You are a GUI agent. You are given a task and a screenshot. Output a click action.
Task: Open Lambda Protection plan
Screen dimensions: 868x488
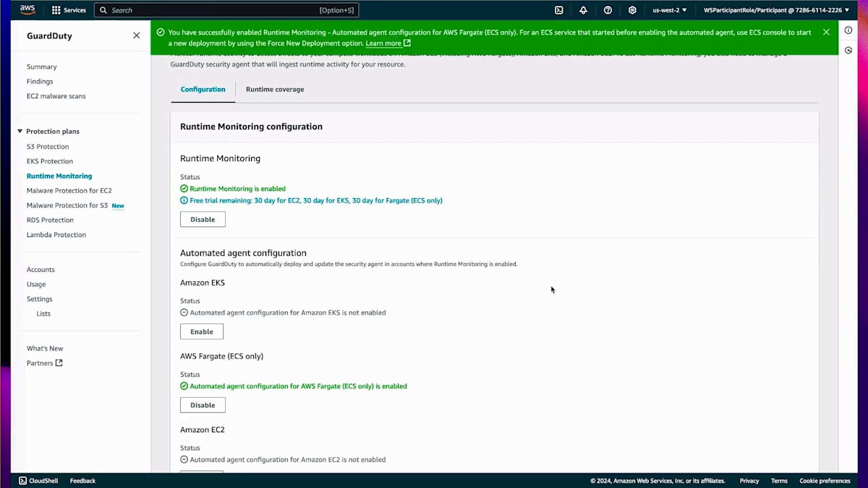(56, 235)
